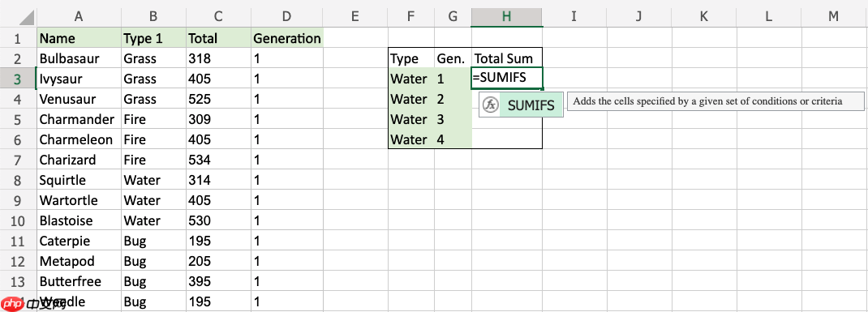Click the Generation header cell

click(286, 38)
